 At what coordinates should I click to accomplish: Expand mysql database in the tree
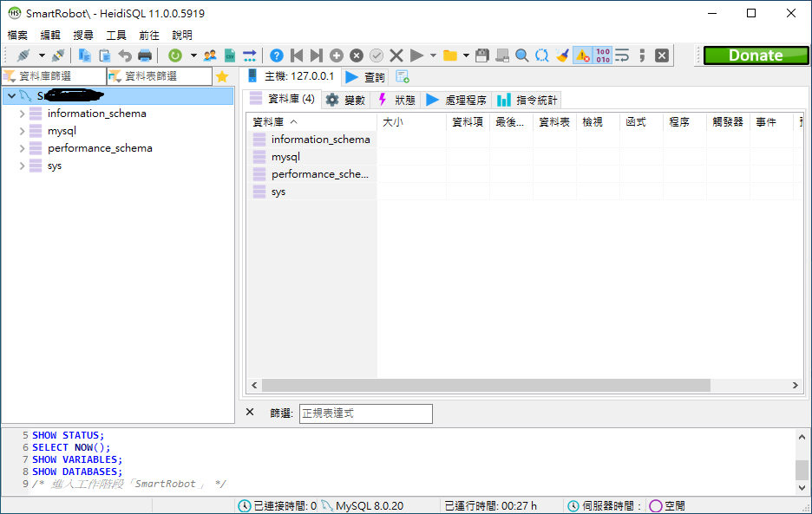coord(23,131)
